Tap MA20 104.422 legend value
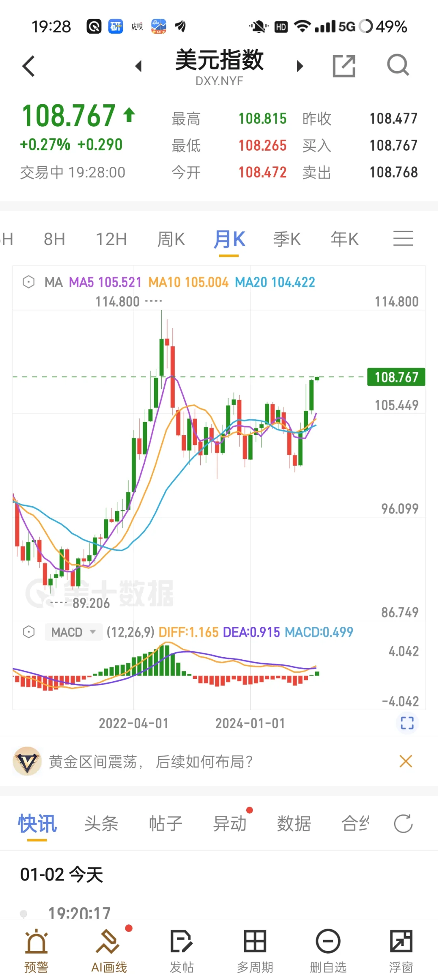The width and height of the screenshot is (438, 980). point(275,282)
